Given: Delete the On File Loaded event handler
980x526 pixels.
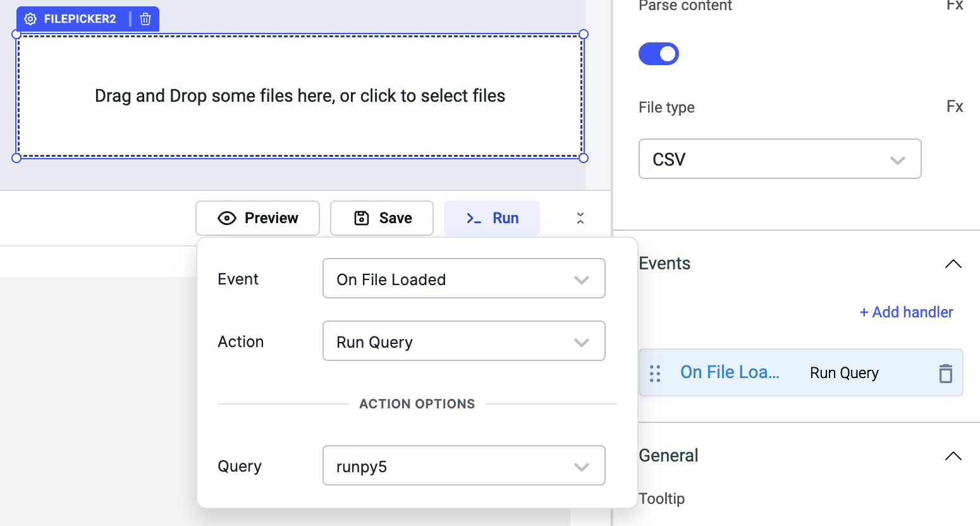Looking at the screenshot, I should [945, 374].
